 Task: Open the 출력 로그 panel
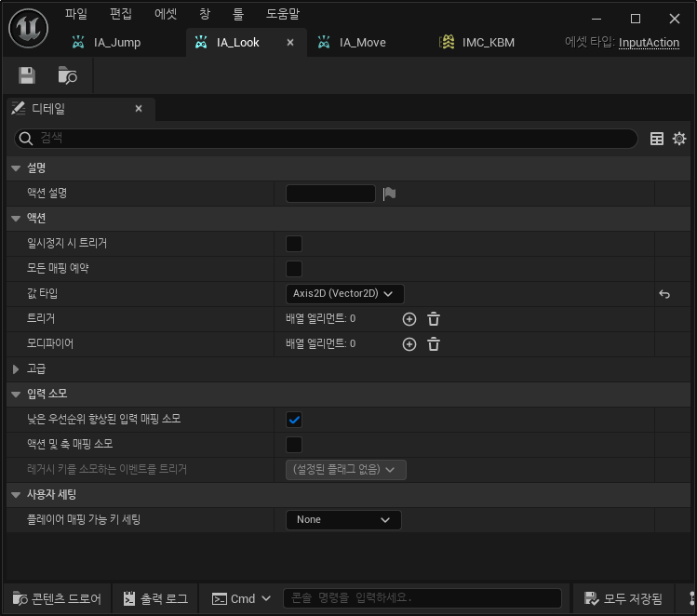point(155,599)
